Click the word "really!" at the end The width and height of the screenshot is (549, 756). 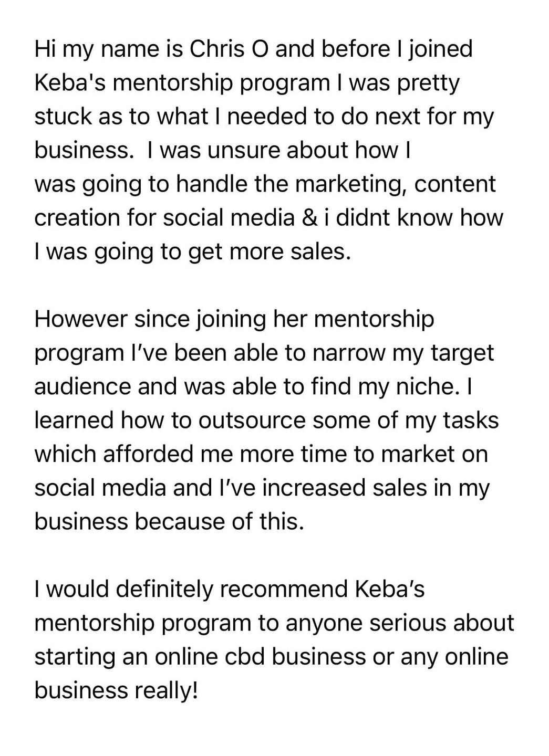click(166, 690)
